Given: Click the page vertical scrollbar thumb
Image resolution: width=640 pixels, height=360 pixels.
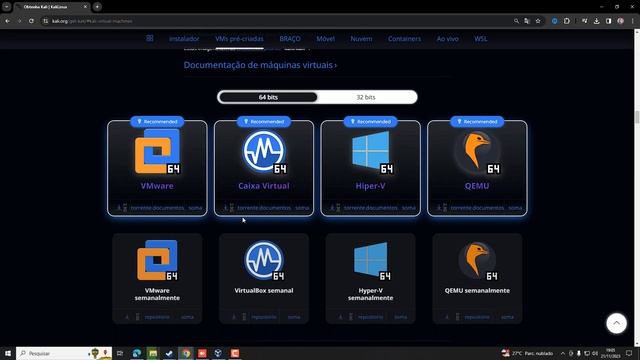Looking at the screenshot, I should pos(637,117).
